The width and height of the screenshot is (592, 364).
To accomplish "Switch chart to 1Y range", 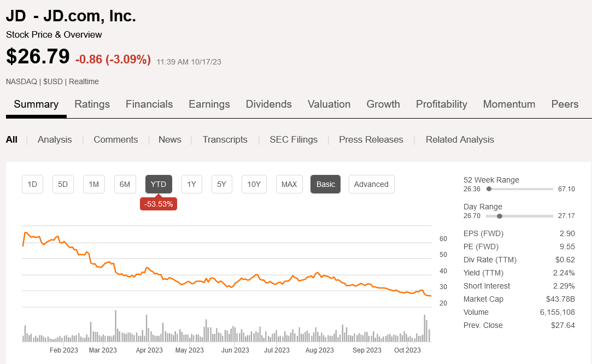I will (x=192, y=184).
